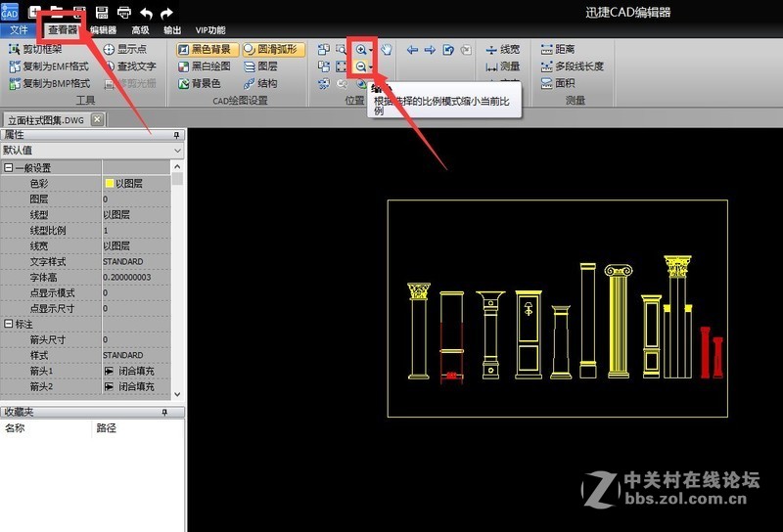This screenshot has height=532, width=783.
Task: Click the New file icon in the quick access bar
Action: click(34, 13)
